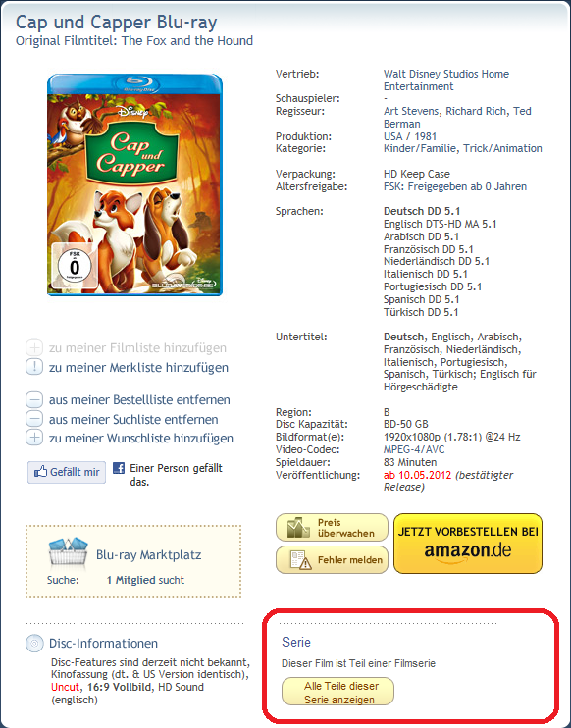This screenshot has height=728, width=571.
Task: Like the page with Gefällt mir
Action: pos(67,472)
